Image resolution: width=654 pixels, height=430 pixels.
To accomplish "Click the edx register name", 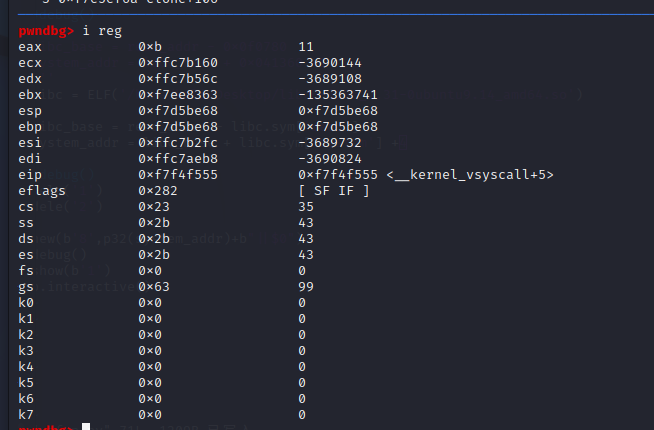I will click(x=30, y=79).
